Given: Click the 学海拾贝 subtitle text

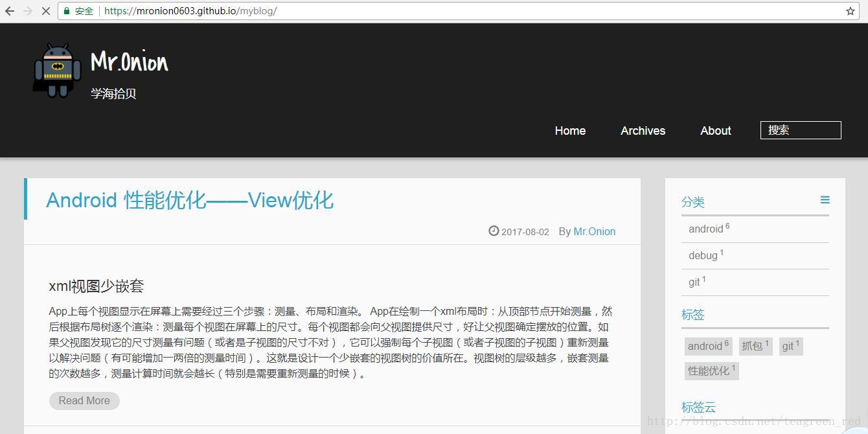Looking at the screenshot, I should click(113, 93).
